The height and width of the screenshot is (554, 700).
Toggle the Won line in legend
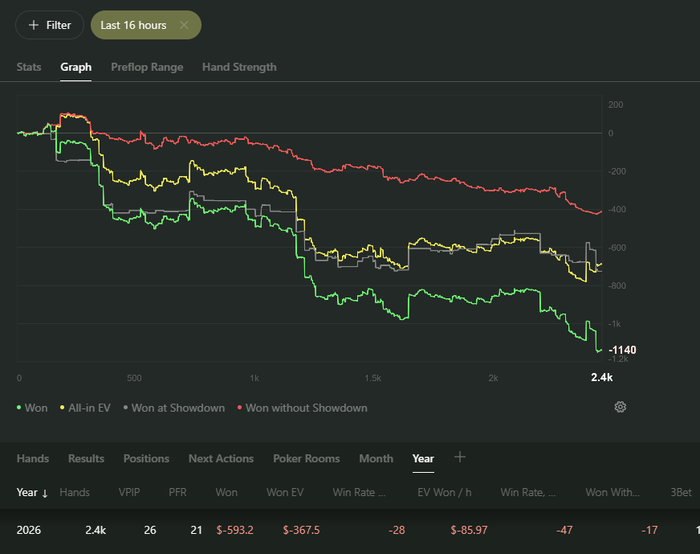32,408
